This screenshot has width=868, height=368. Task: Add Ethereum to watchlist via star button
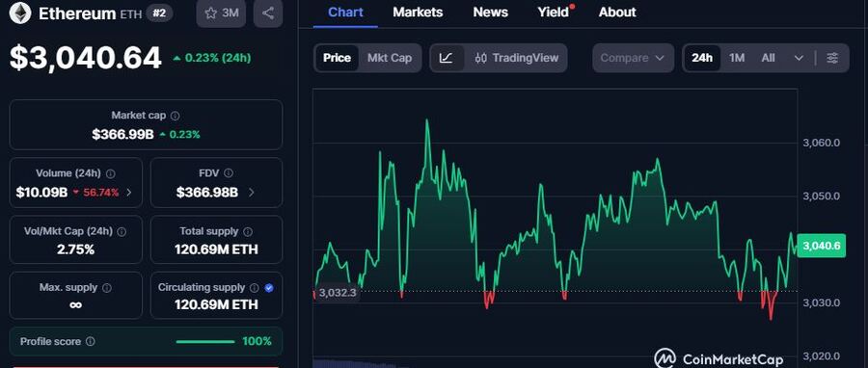[222, 13]
